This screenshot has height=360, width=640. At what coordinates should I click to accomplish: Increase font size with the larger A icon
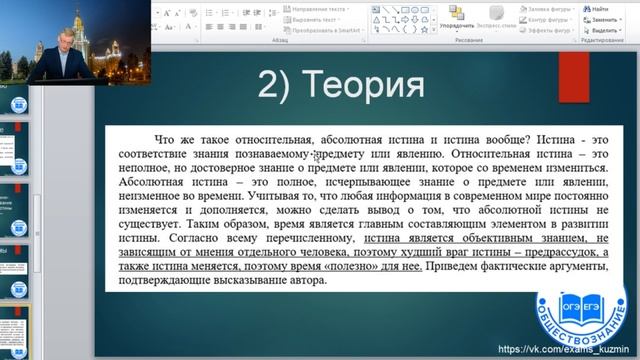pos(167,13)
